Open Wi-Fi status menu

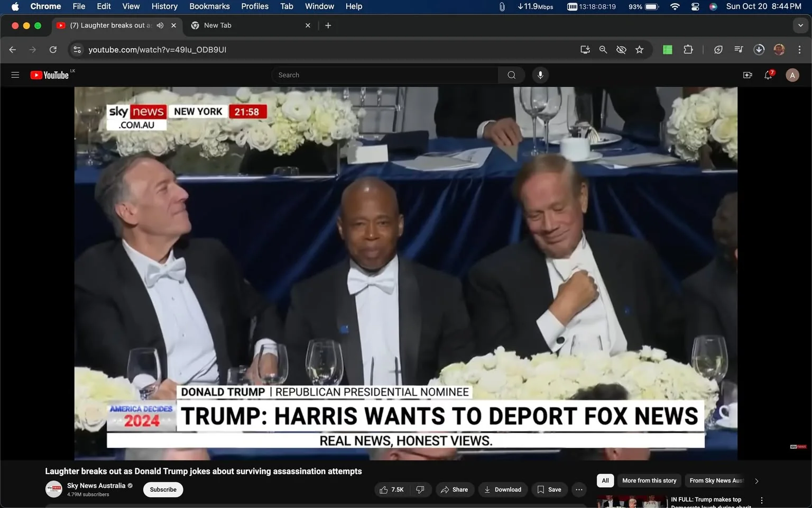click(675, 6)
